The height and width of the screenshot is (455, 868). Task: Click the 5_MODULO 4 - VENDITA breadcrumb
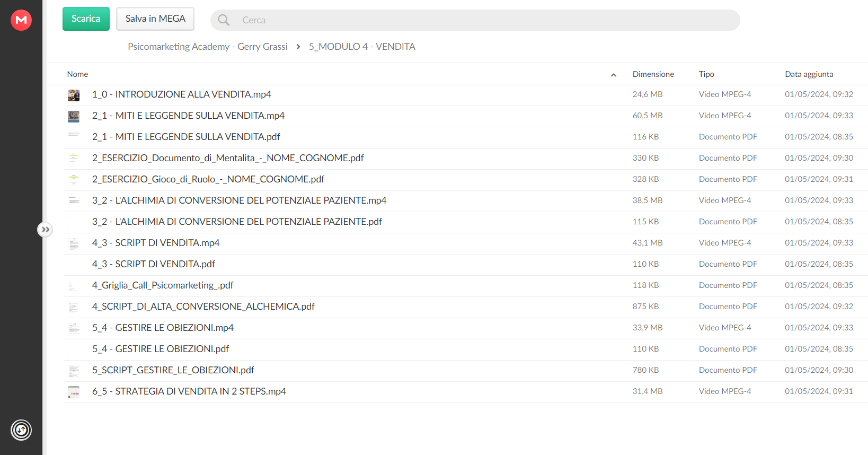pos(362,47)
